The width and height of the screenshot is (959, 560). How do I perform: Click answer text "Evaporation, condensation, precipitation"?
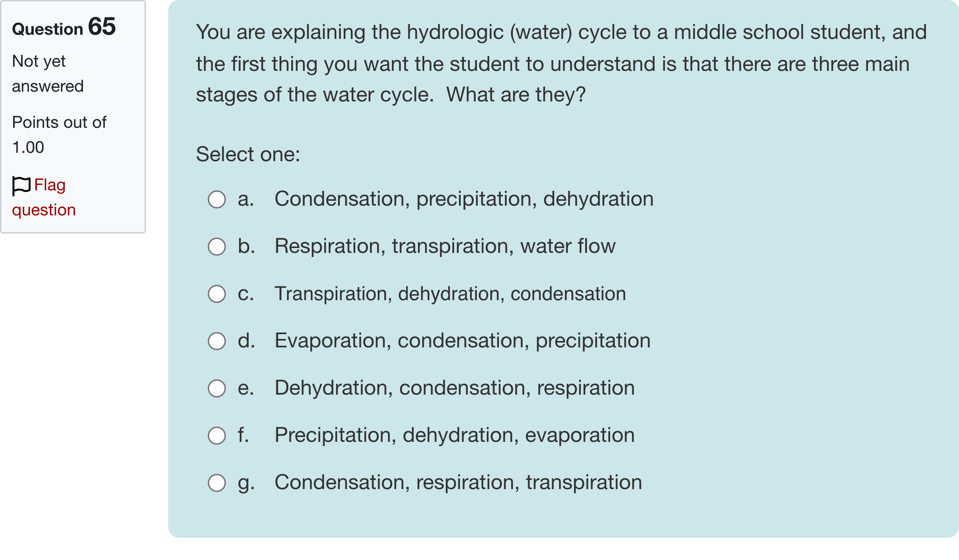462,340
